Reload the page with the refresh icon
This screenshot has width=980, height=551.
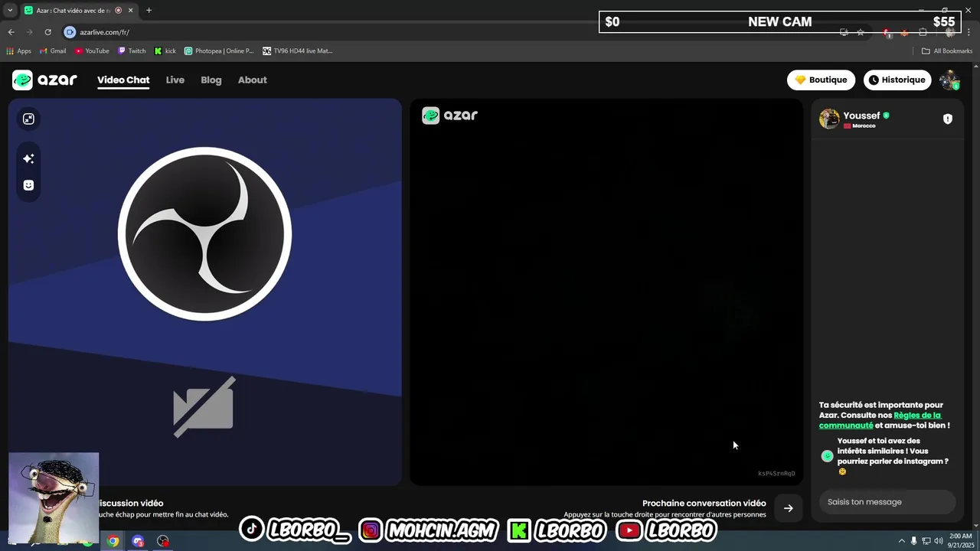click(47, 32)
